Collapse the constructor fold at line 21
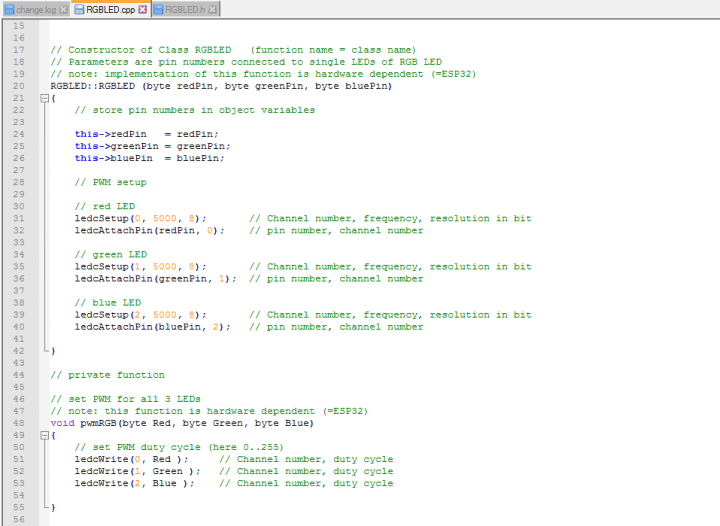The height and width of the screenshot is (526, 720). [44, 98]
